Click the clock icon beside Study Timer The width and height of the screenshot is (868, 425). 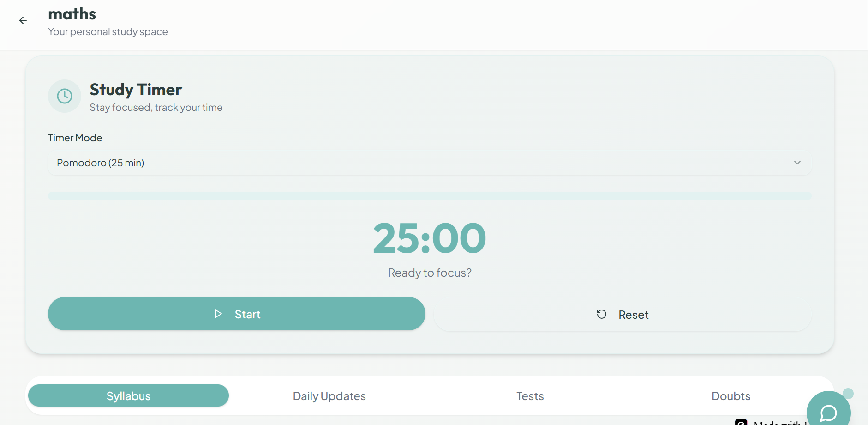tap(65, 96)
